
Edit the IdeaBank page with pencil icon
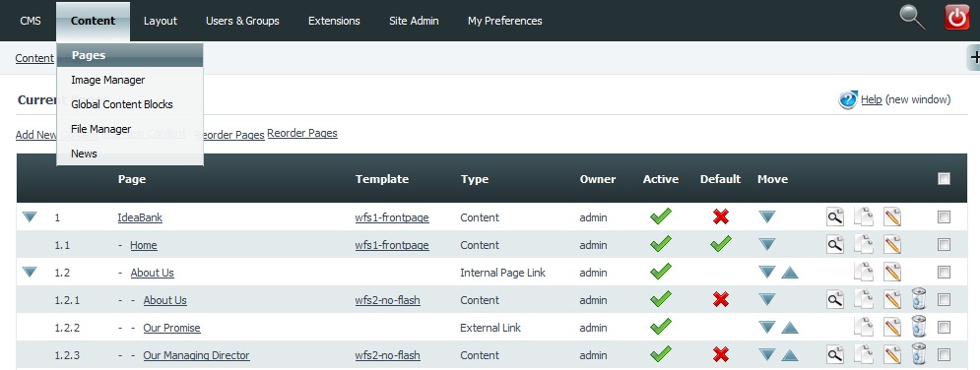[x=892, y=217]
